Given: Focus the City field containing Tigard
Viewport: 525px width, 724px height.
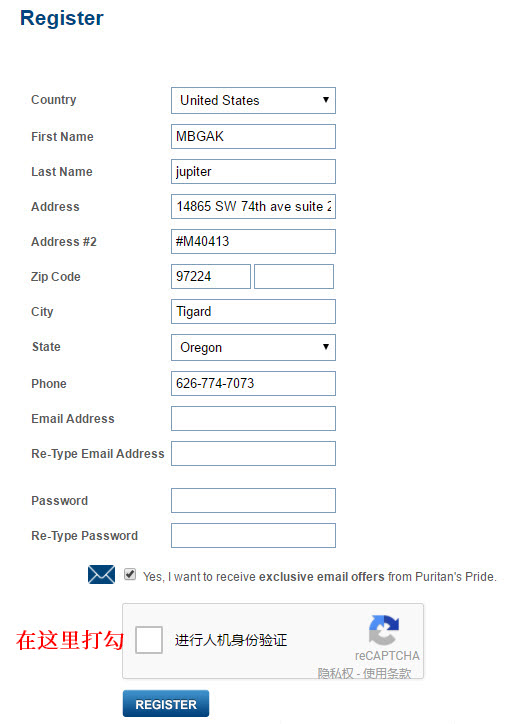Looking at the screenshot, I should coord(253,312).
